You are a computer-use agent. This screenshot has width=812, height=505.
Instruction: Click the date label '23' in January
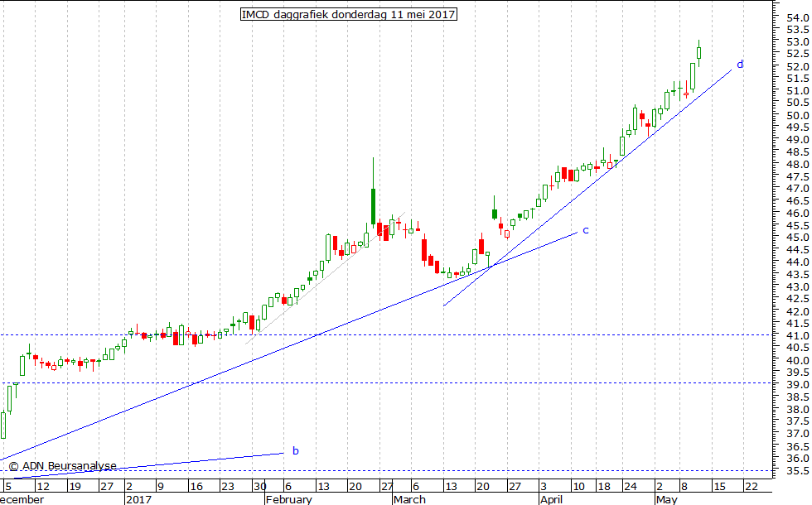(x=228, y=487)
